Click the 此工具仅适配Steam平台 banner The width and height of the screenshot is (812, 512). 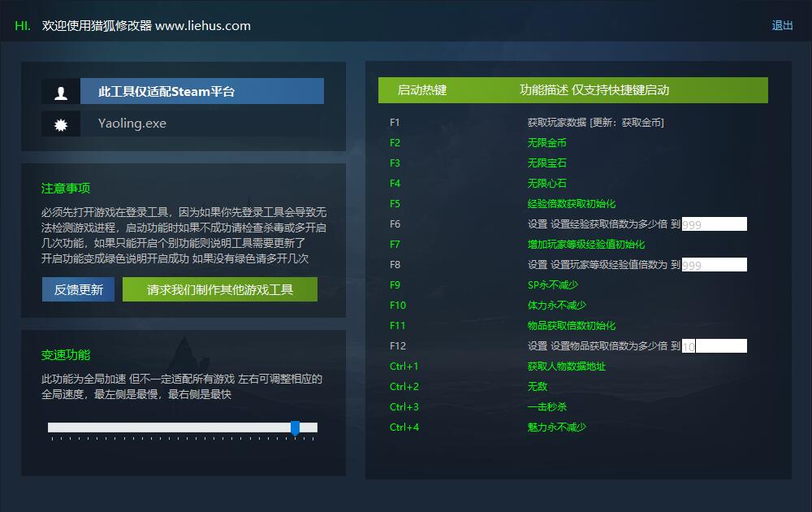click(202, 91)
